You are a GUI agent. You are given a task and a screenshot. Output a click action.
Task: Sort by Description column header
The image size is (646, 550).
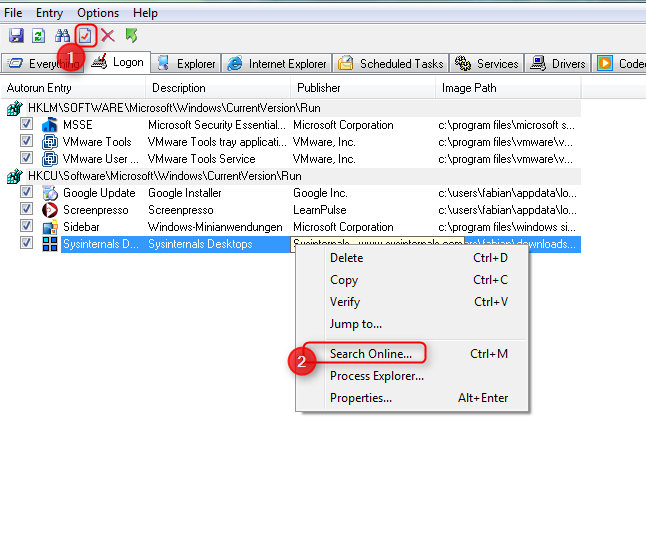(218, 88)
